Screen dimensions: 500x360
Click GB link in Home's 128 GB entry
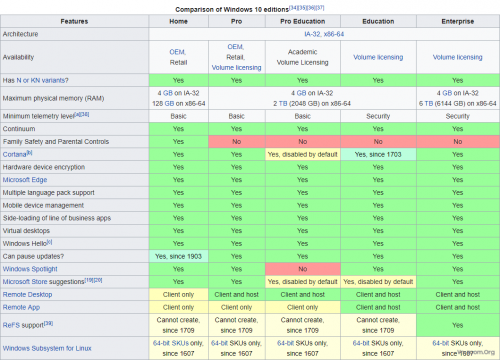[169, 104]
